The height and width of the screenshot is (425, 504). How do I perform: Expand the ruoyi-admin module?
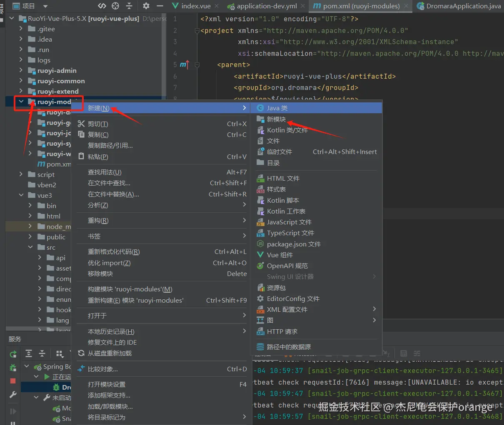coord(21,70)
